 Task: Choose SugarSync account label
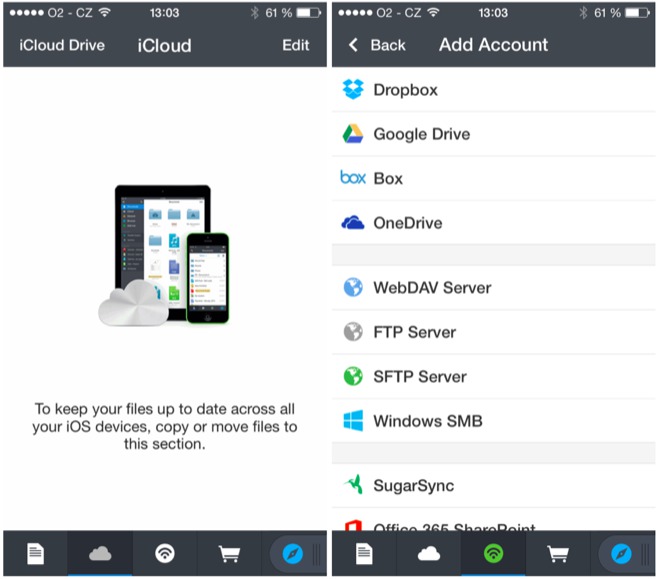point(414,486)
